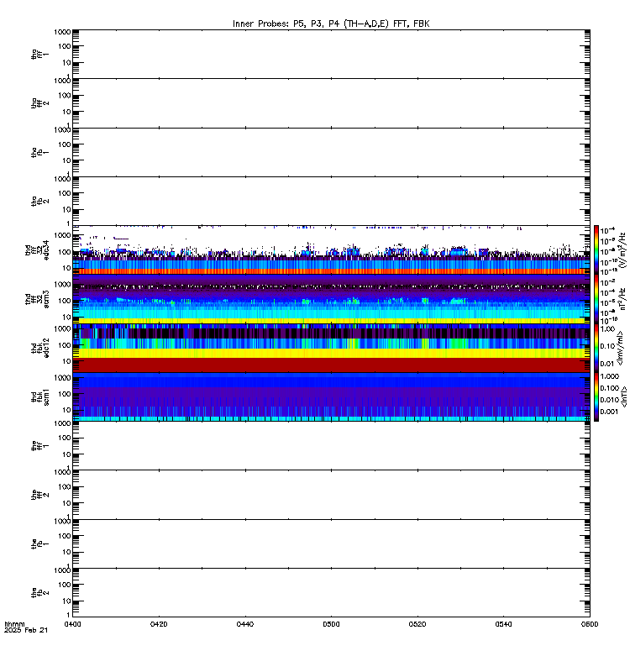Image resolution: width=630 pixels, height=672 pixels.
Task: Click inside the thd fbk edc12 spectrogram
Action: 331,348
